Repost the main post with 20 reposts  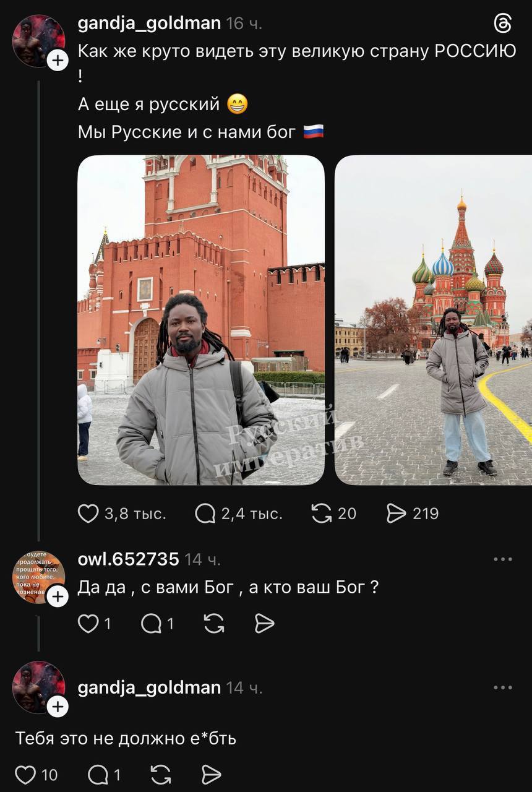322,514
